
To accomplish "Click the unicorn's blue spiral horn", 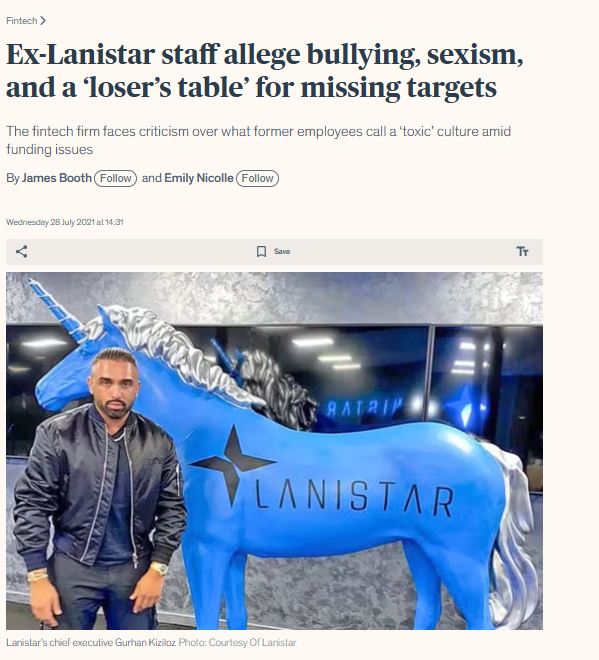I will point(55,305).
